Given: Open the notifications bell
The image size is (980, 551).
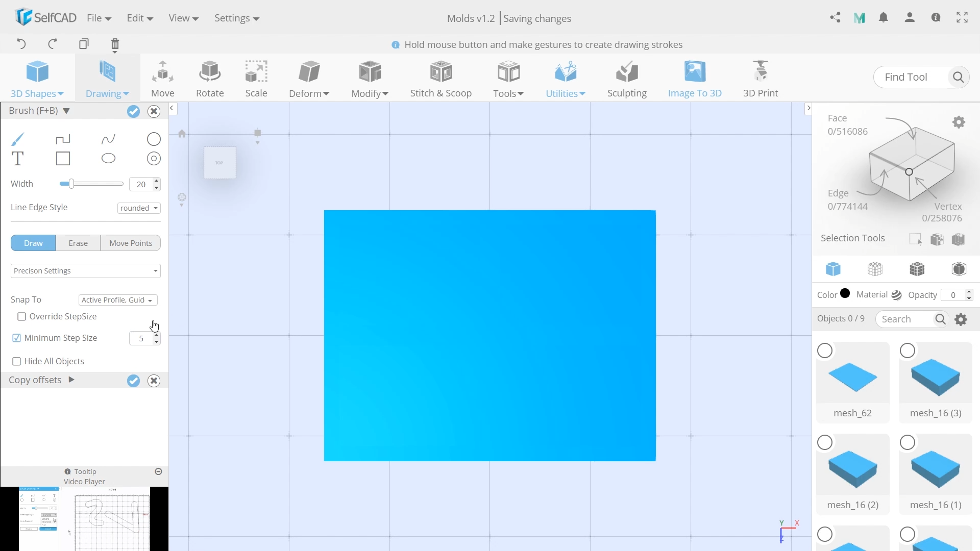Looking at the screenshot, I should click(x=884, y=18).
